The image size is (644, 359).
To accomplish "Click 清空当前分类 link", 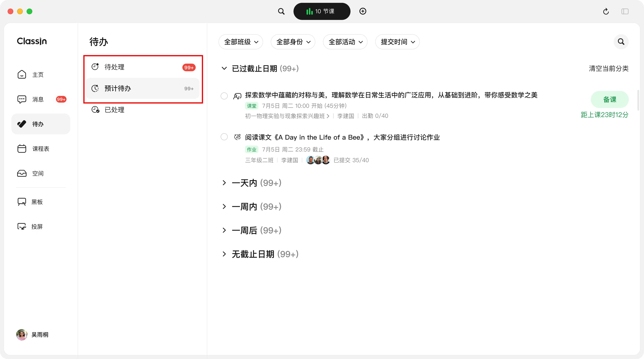I will tap(609, 69).
